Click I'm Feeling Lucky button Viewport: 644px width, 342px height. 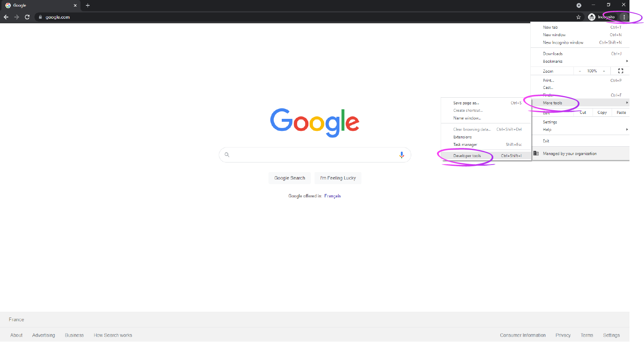[x=338, y=178]
